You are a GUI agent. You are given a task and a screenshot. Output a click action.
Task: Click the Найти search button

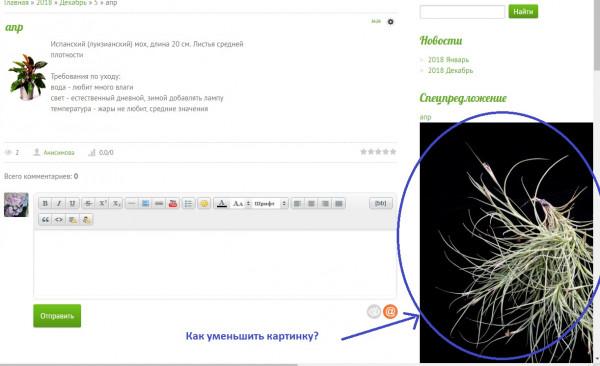tap(523, 11)
